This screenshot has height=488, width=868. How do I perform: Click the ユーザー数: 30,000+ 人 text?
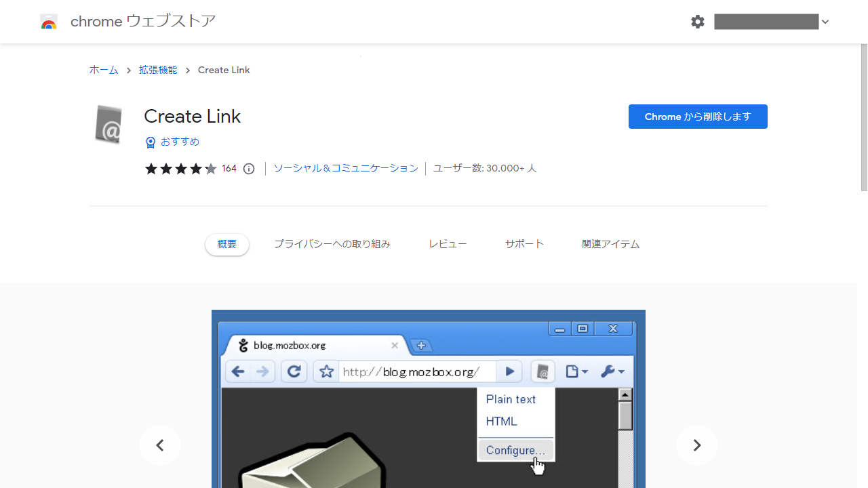[x=485, y=168]
